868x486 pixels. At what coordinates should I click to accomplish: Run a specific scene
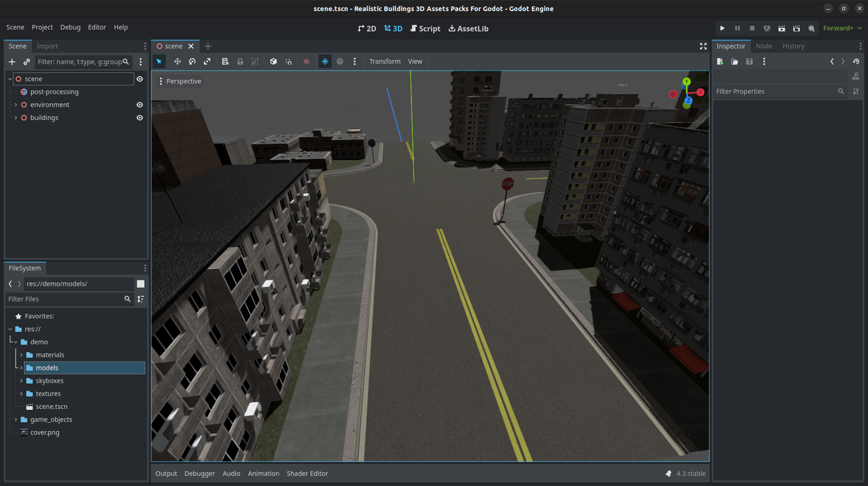click(797, 28)
